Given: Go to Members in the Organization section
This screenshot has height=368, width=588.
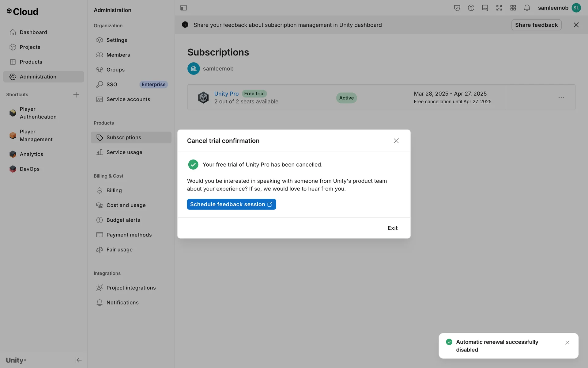Looking at the screenshot, I should 118,55.
